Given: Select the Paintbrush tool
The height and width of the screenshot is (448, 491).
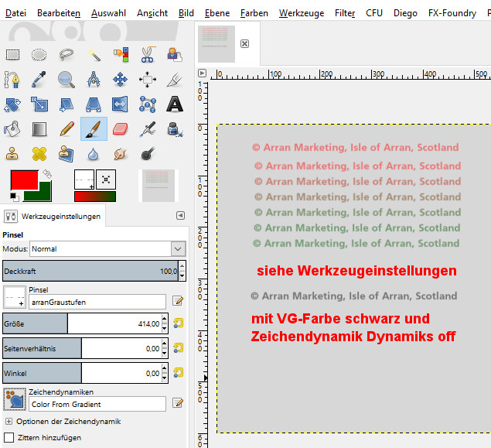Looking at the screenshot, I should point(94,129).
